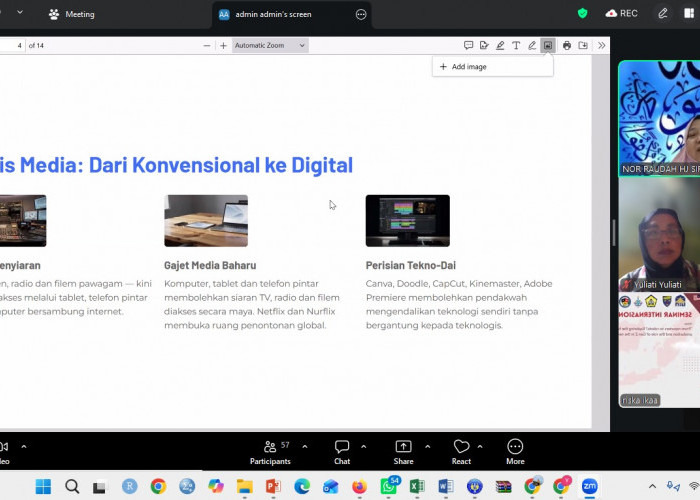This screenshot has height=500, width=700.
Task: Select NOR RAUDAH participant video tile
Action: click(659, 118)
